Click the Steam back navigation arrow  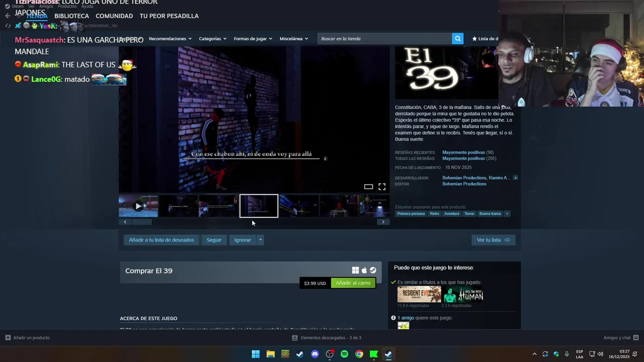tap(8, 16)
